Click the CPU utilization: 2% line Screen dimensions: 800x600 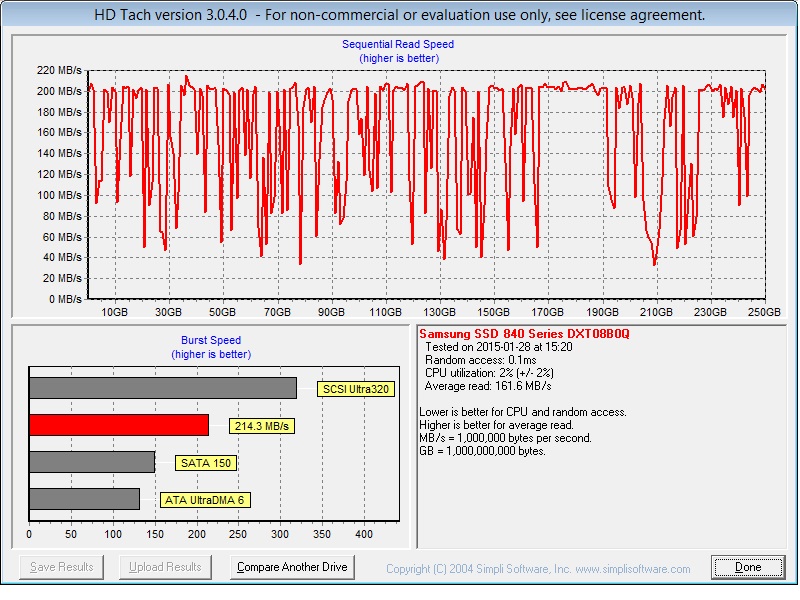tap(489, 373)
